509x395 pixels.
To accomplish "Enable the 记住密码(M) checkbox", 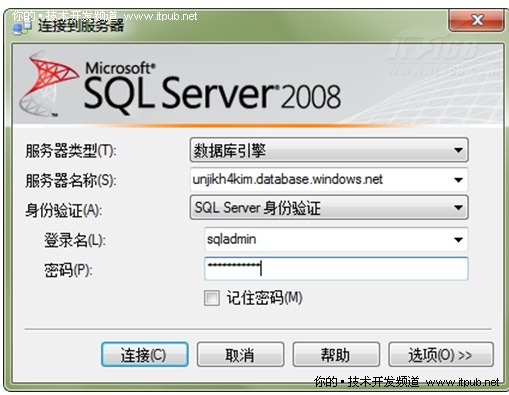I will pos(212,298).
